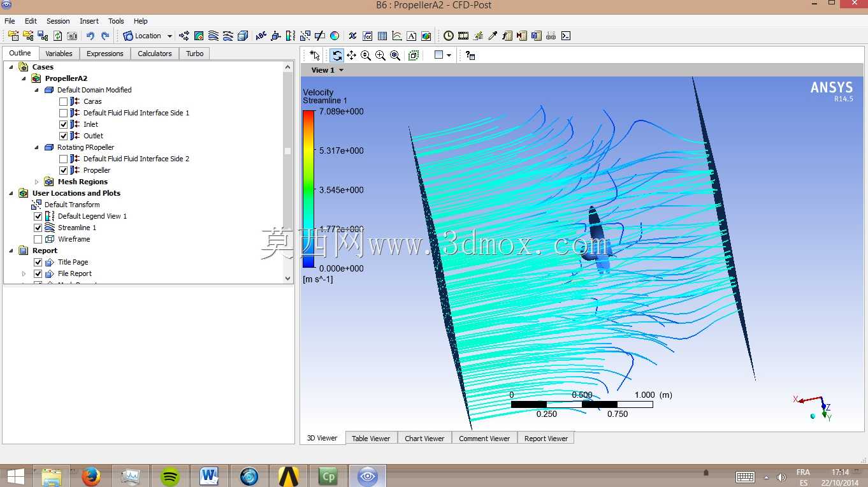868x487 pixels.
Task: Click the Load State icon
Action: click(x=28, y=36)
